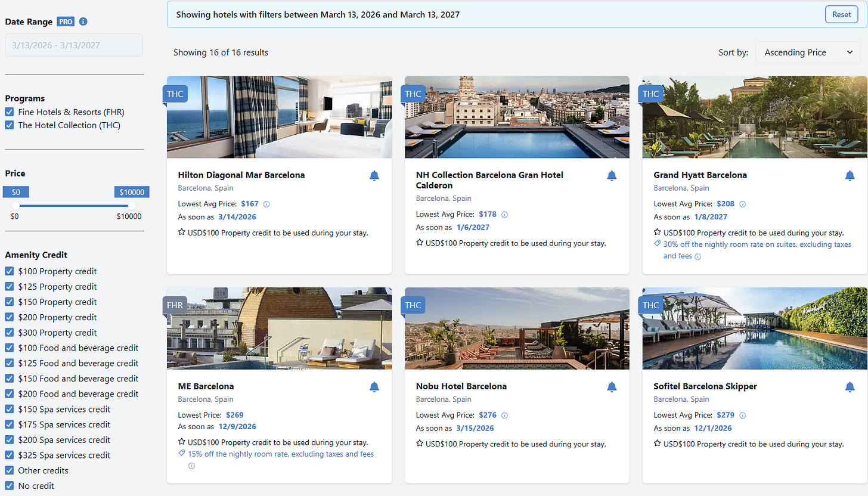Click the star icon by Hilton Diagonal Mar property credit
This screenshot has height=496, width=868.
click(x=182, y=232)
